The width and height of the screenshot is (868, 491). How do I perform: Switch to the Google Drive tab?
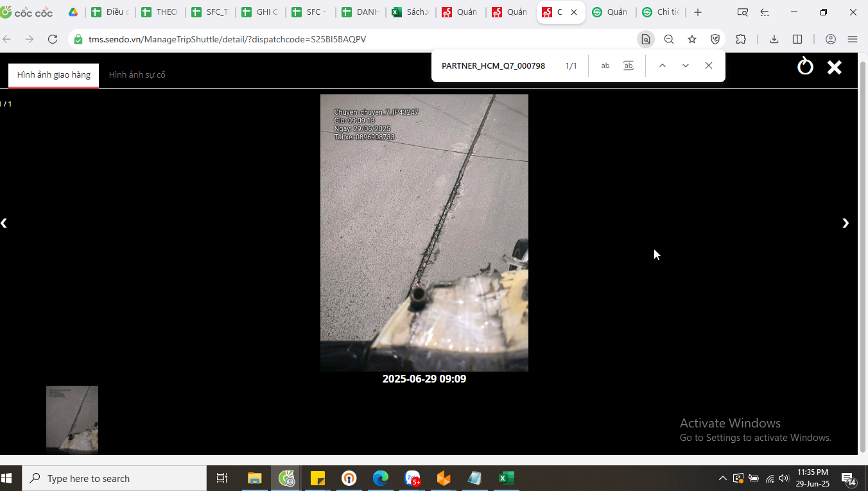[73, 12]
